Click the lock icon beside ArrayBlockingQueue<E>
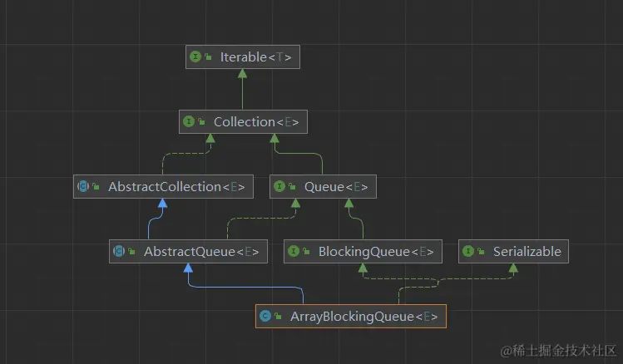The image size is (623, 364). pos(278,316)
